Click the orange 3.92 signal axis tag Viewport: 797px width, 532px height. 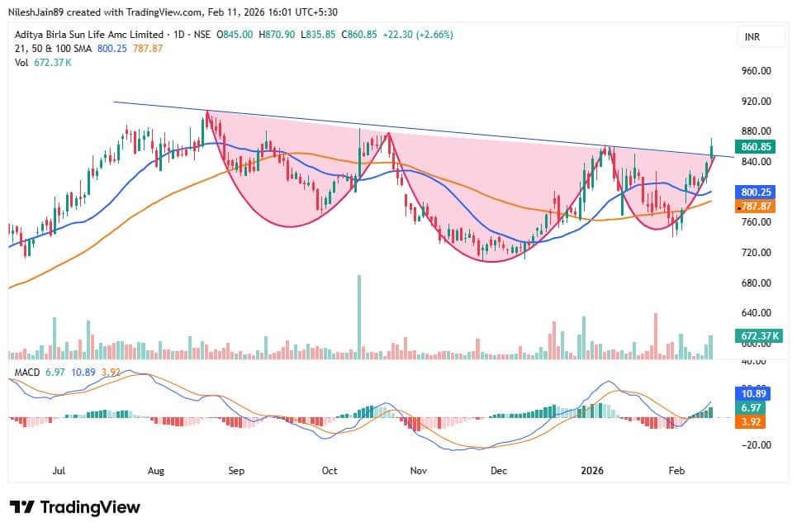750,421
